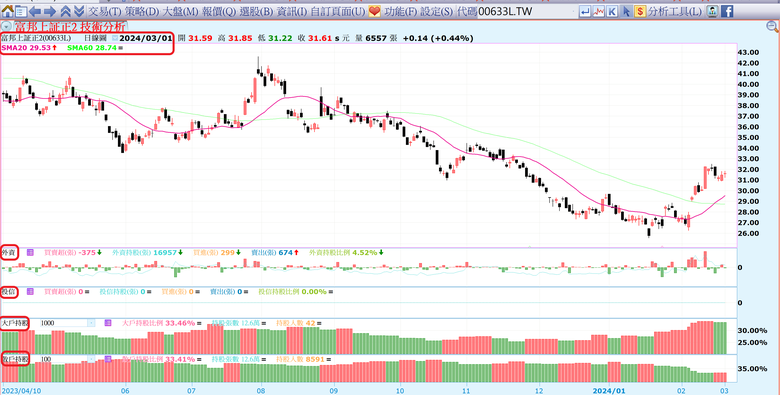Jump to previous stock with double up chevron
780x395 pixels.
click(65, 11)
